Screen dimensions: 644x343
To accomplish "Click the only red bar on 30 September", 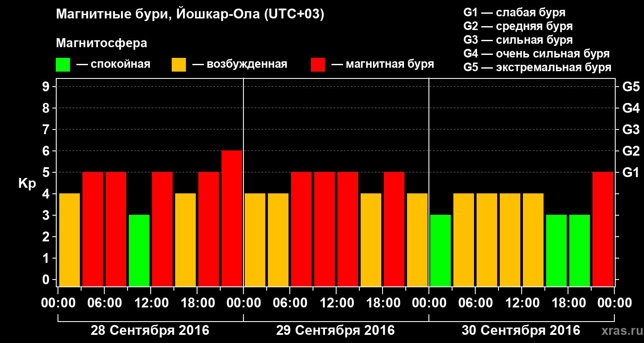I will pos(603,229).
